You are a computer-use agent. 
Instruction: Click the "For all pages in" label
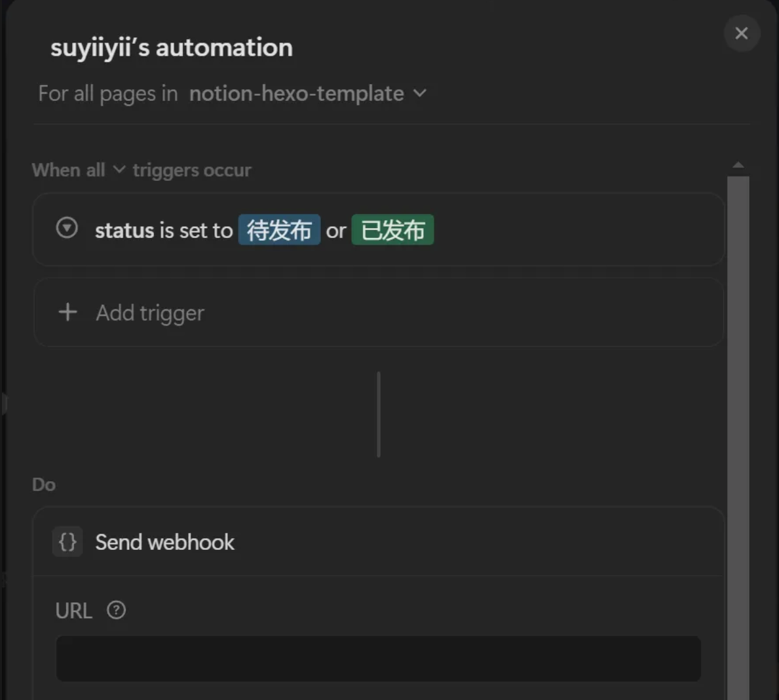(x=108, y=94)
